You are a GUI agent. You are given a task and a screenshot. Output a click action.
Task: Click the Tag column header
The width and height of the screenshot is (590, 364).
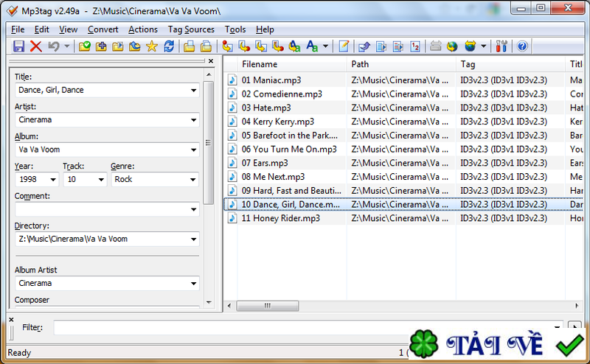point(510,64)
